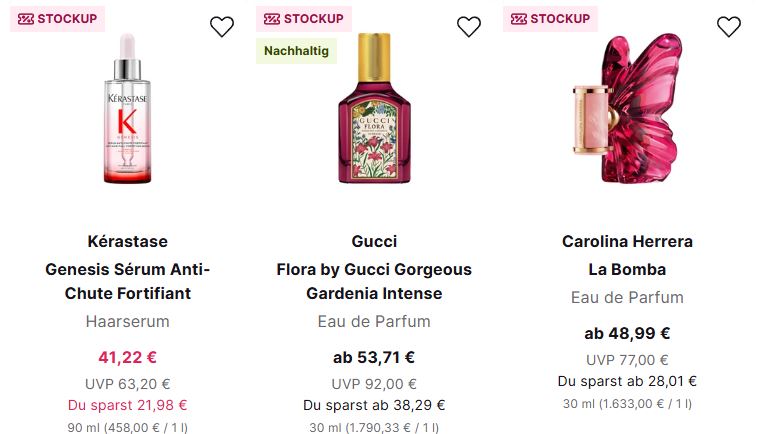The height and width of the screenshot is (434, 759).
Task: Click the Carolina Herrera brand name
Action: 627,242
